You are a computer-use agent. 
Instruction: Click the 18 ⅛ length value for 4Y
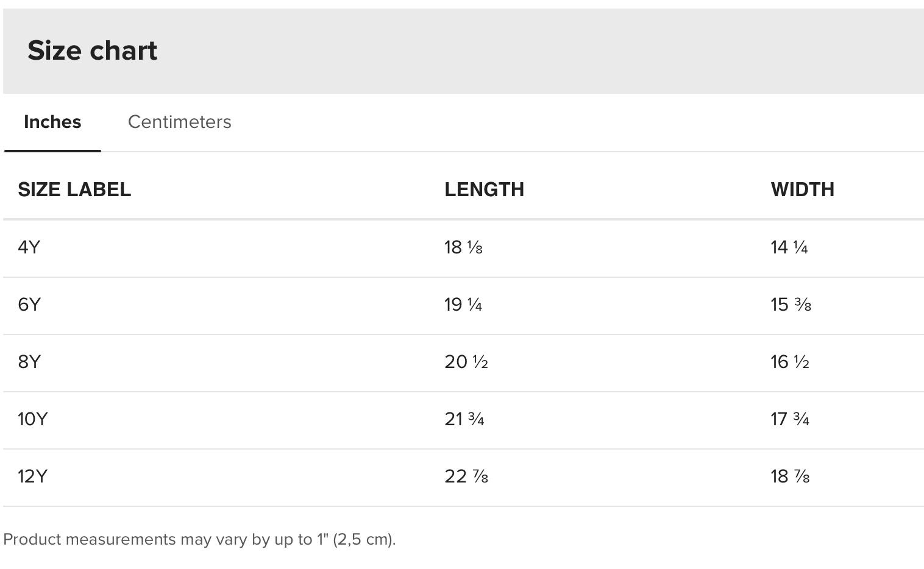coord(463,247)
